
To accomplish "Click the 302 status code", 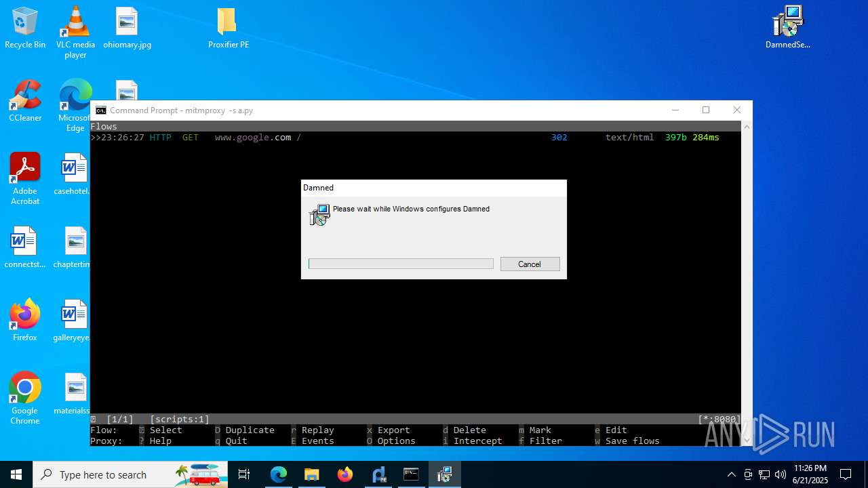I will 559,138.
